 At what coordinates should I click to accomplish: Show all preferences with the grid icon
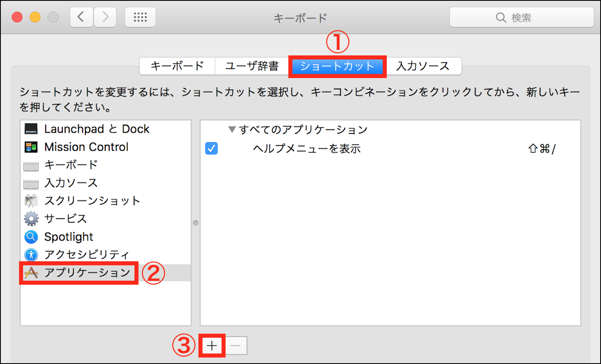[x=140, y=17]
